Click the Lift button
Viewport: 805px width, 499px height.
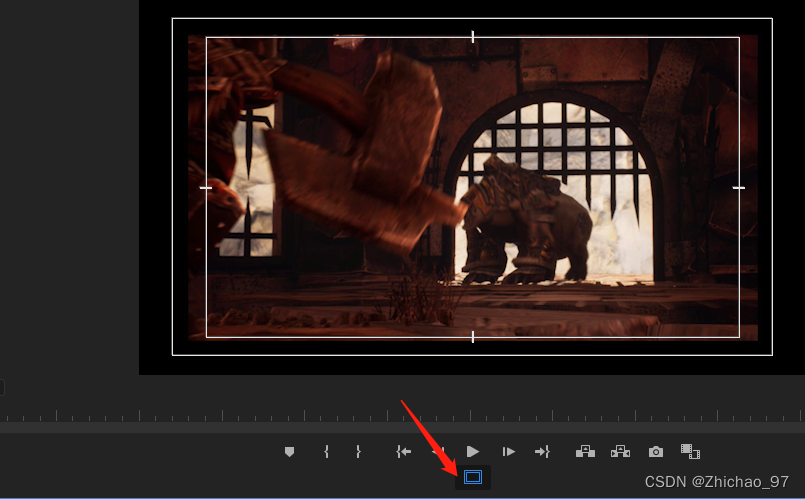[585, 452]
